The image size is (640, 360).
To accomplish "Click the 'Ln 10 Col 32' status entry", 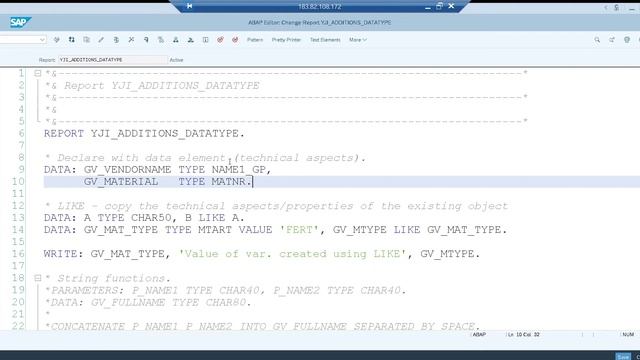I will click(x=524, y=334).
